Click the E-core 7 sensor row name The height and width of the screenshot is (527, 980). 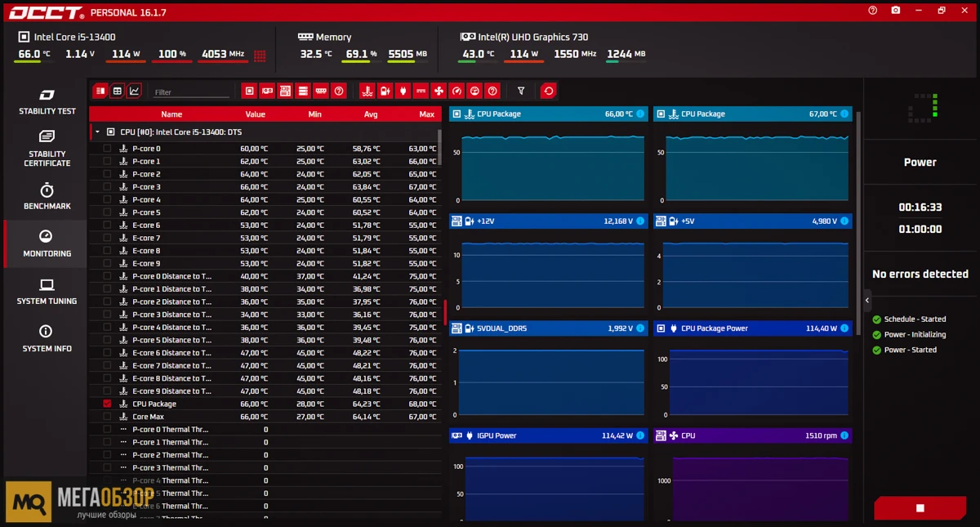click(146, 238)
